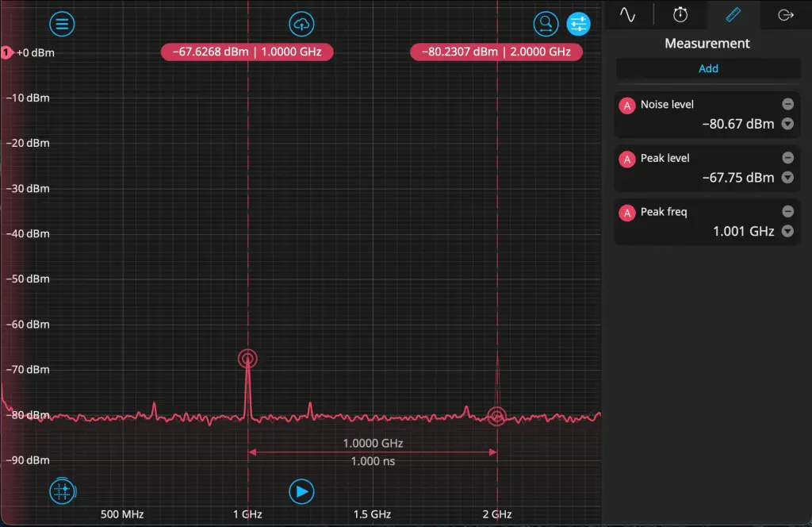The width and height of the screenshot is (812, 527).
Task: Open the hamburger main menu
Action: (x=62, y=24)
